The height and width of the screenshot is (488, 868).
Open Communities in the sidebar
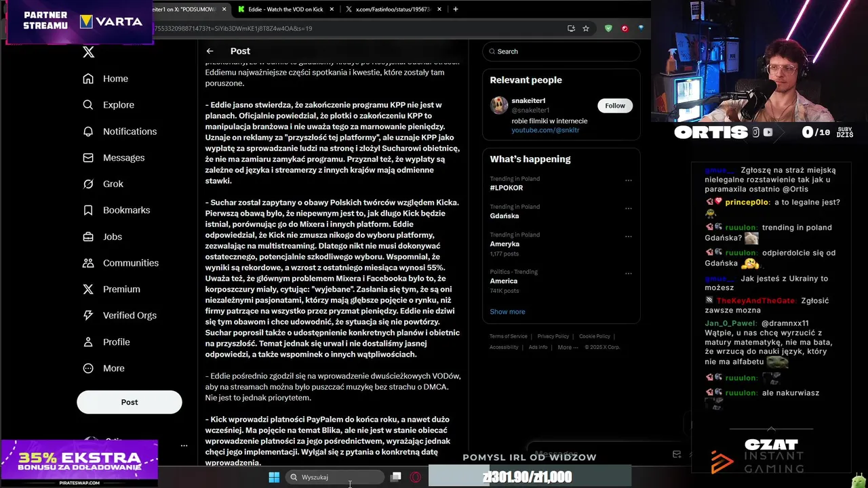pos(120,263)
